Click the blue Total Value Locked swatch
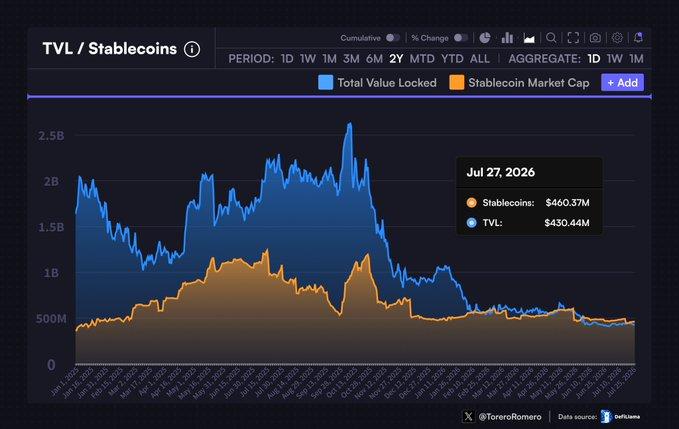 326,83
